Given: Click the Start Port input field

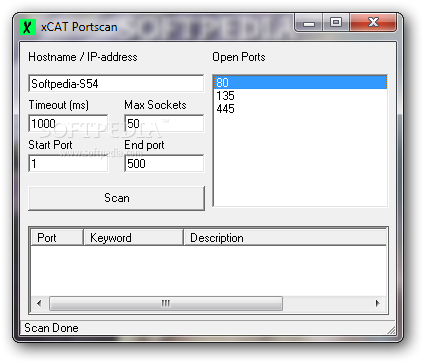Looking at the screenshot, I should click(68, 163).
